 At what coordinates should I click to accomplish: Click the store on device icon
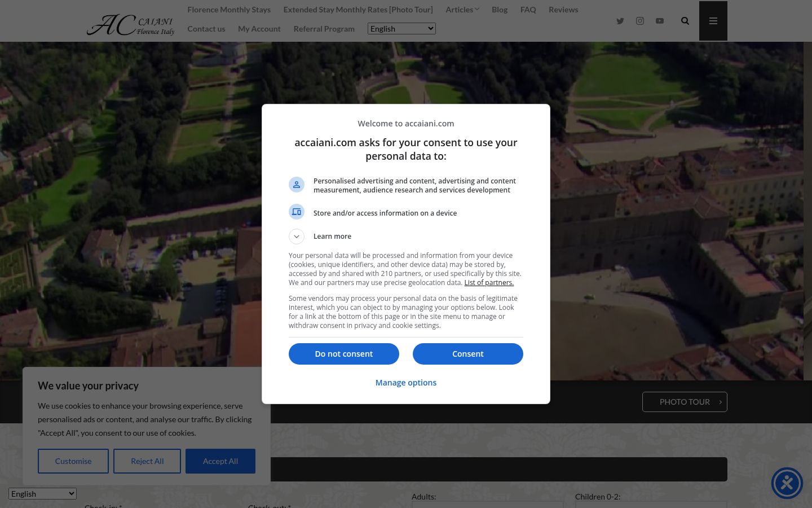[297, 212]
